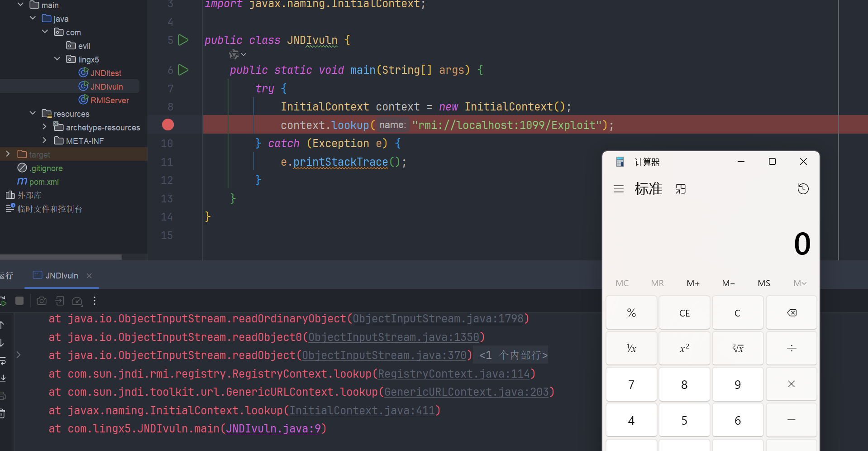Collapse the java folder

[x=33, y=18]
